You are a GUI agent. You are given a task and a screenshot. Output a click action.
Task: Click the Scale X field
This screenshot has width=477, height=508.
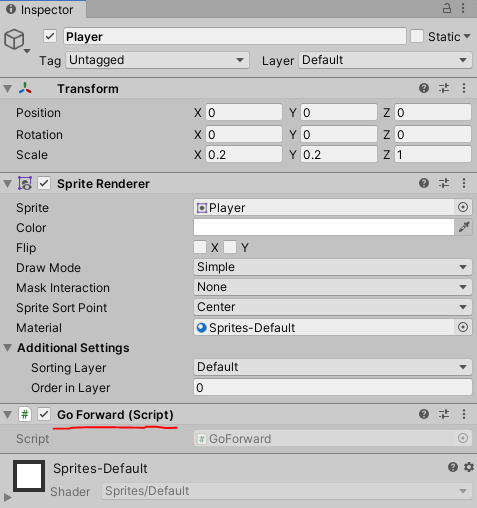coord(244,154)
